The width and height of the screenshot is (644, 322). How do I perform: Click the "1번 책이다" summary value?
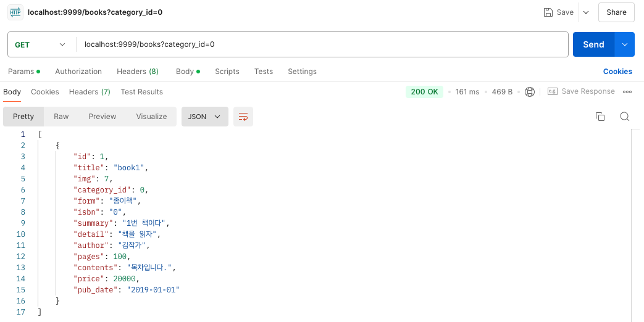click(x=144, y=223)
